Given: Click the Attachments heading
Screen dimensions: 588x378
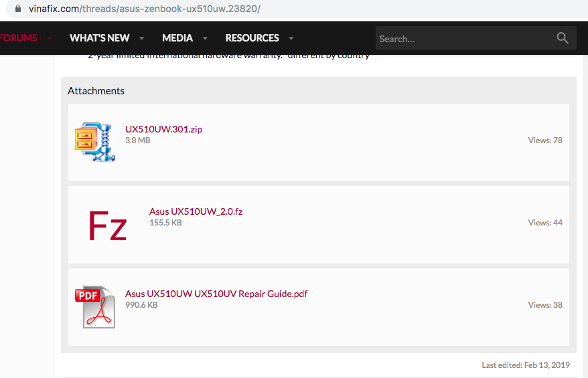Looking at the screenshot, I should 96,91.
